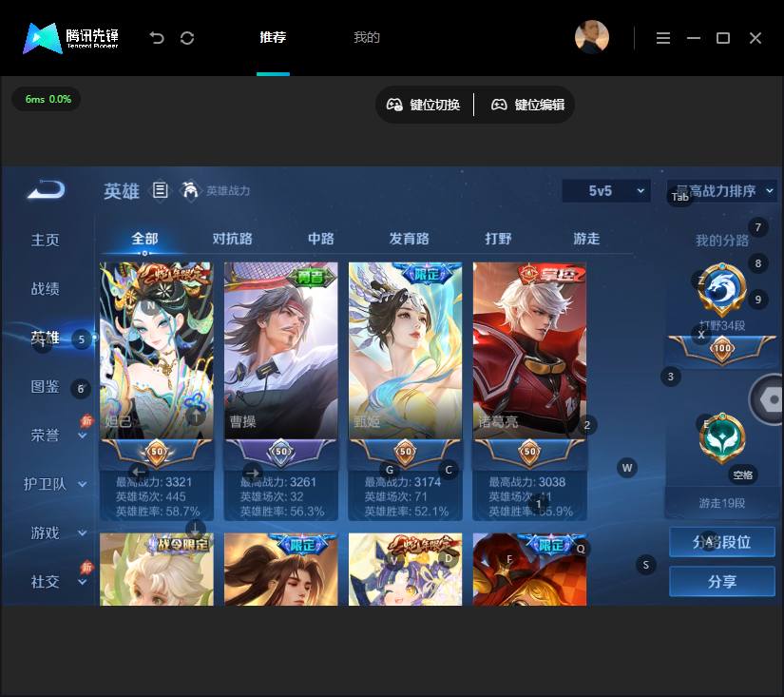The image size is (784, 697).
Task: Click the 分路段位 button
Action: (722, 542)
